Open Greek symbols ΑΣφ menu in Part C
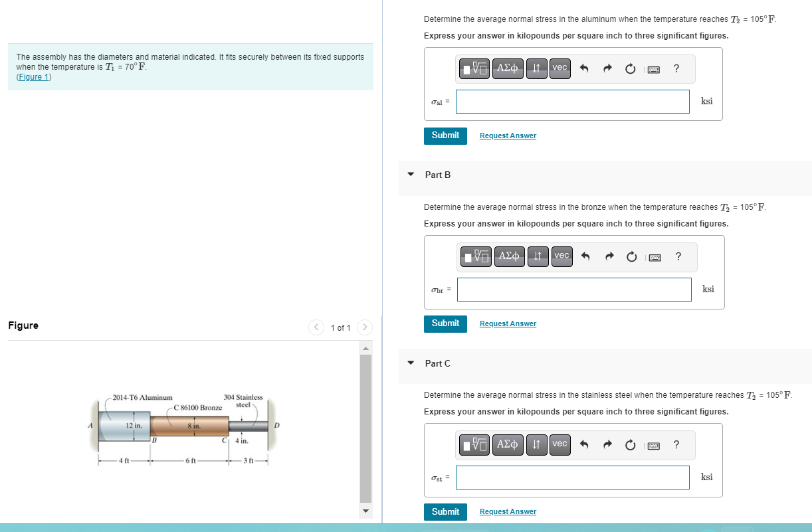Viewport: 812px width, 532px height. tap(508, 444)
